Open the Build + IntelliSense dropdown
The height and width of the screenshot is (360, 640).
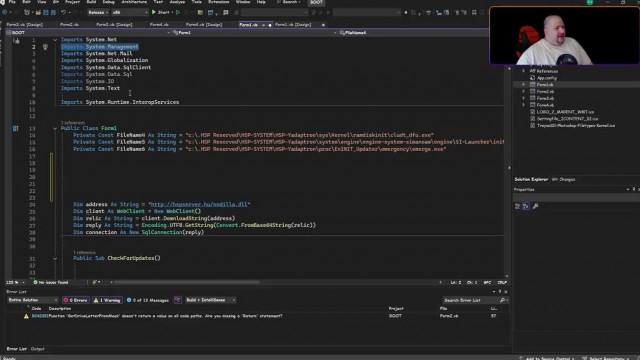pos(210,300)
